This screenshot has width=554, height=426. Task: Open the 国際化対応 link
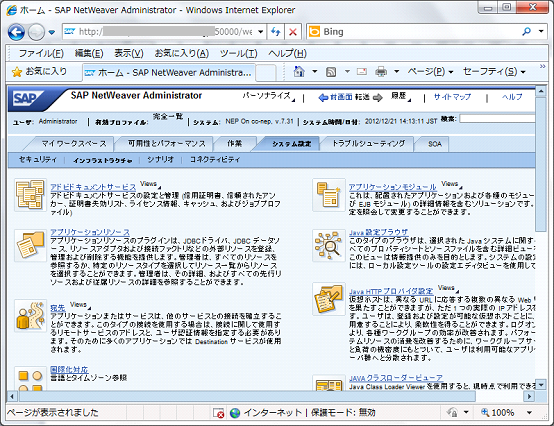[69, 369]
